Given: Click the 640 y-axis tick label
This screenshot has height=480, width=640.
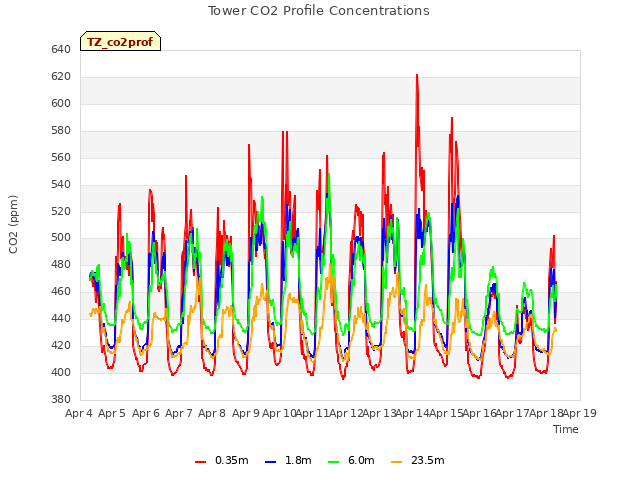Looking at the screenshot, I should 61,49.
